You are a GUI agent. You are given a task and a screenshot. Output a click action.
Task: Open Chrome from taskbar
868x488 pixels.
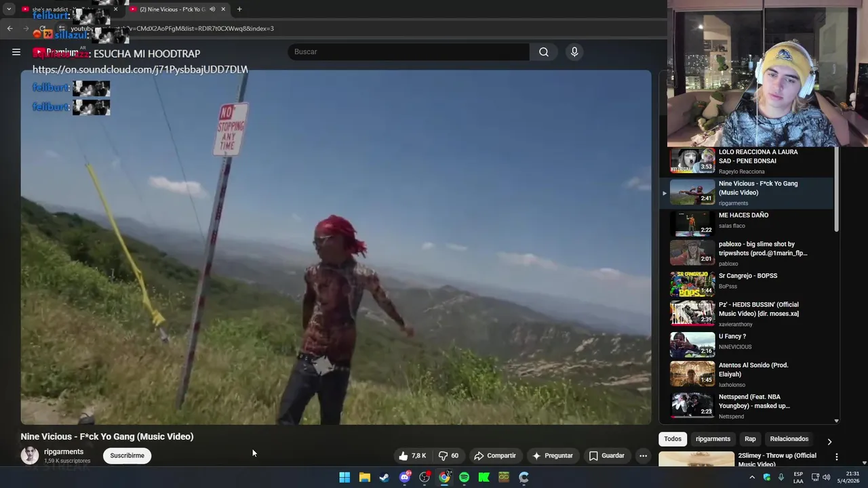444,477
